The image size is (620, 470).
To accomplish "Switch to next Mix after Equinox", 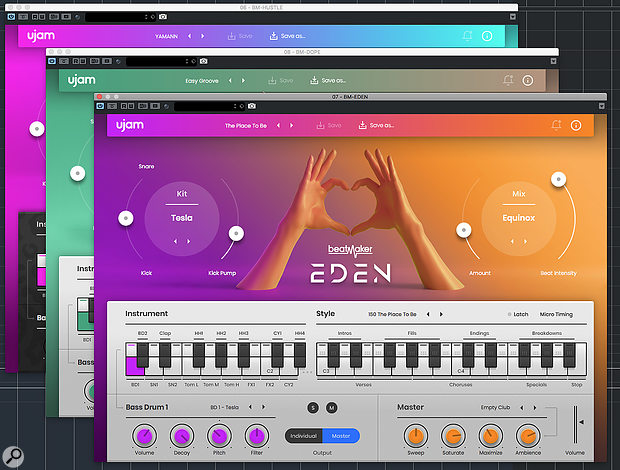I will pos(525,241).
